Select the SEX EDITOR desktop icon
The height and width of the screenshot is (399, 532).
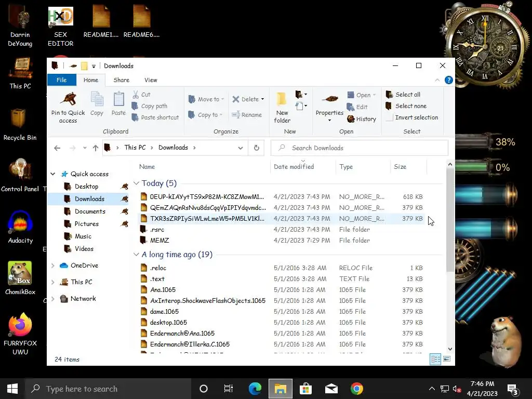[60, 26]
